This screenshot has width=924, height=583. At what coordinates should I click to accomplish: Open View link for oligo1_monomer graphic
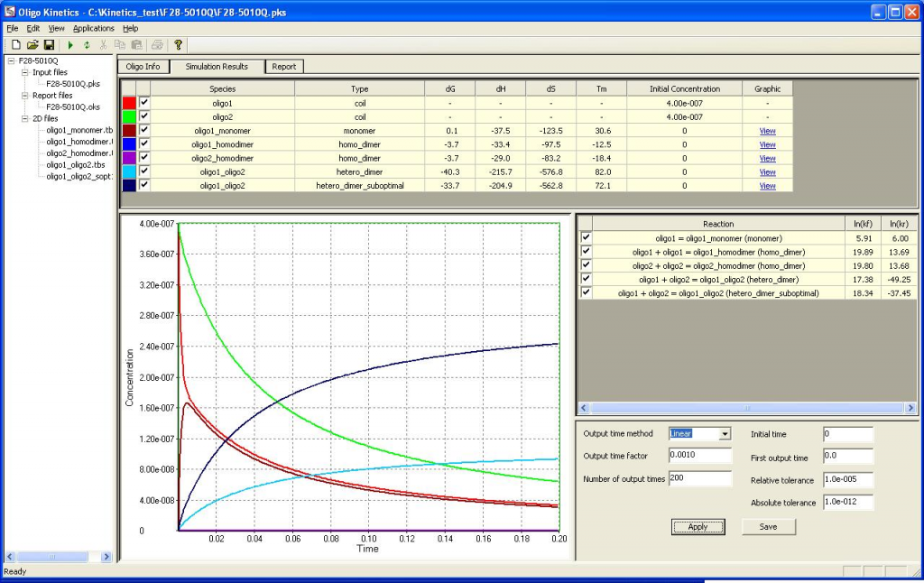pos(767,131)
